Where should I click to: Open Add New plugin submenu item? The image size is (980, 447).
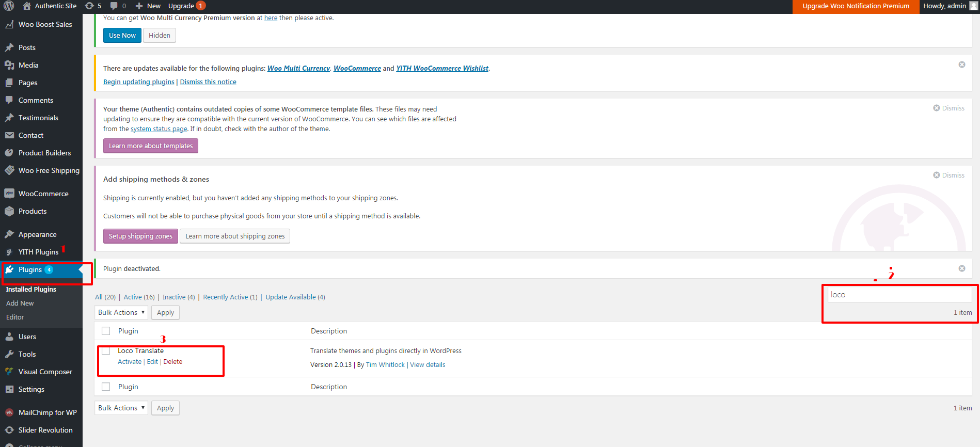[20, 303]
